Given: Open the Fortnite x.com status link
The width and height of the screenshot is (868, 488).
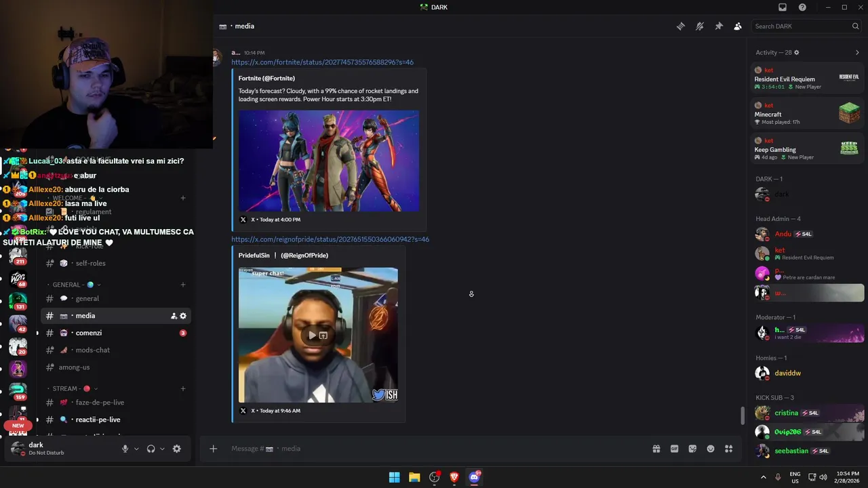Looking at the screenshot, I should pyautogui.click(x=322, y=62).
